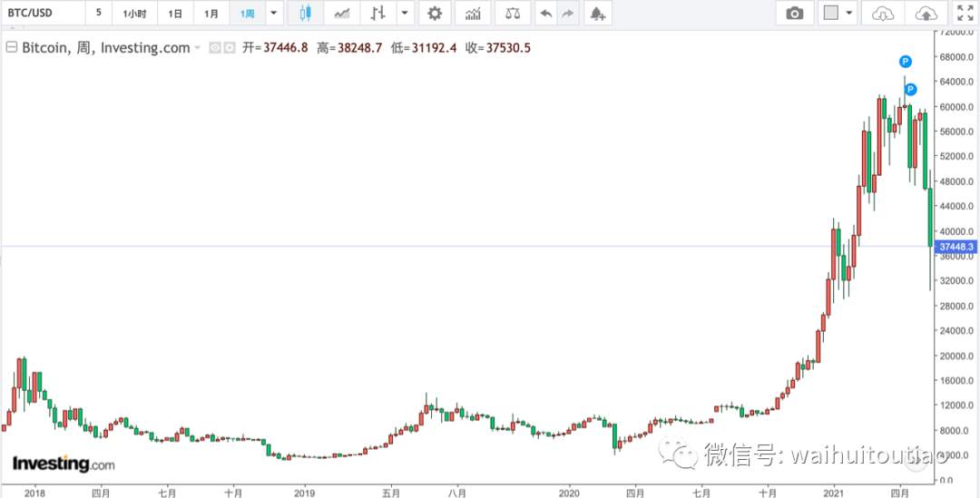Select the 1日 interval

tap(175, 13)
